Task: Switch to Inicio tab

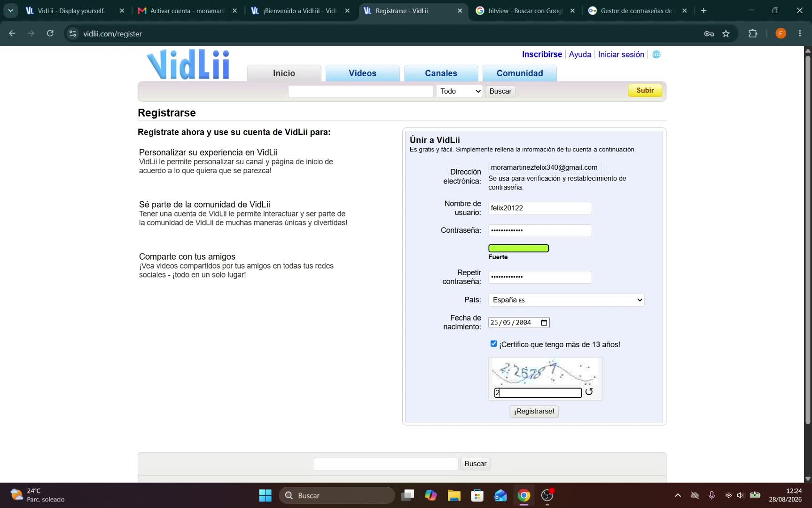Action: pyautogui.click(x=284, y=73)
